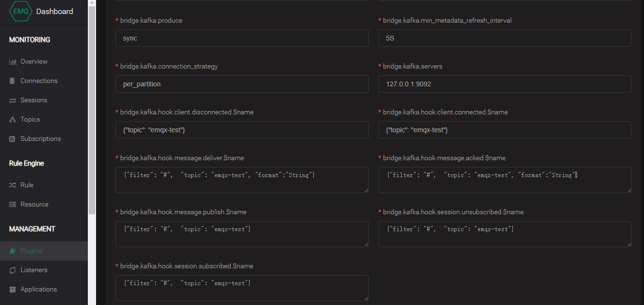Click the Overview bar chart icon

13,62
